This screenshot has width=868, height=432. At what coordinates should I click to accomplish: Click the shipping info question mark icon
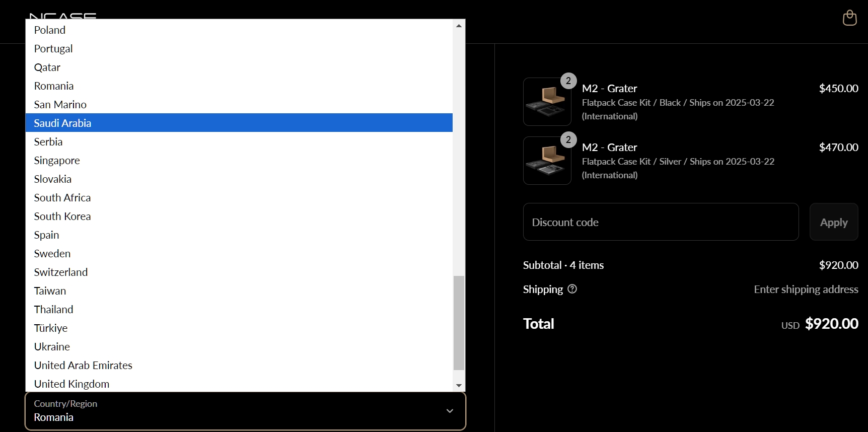click(x=572, y=289)
